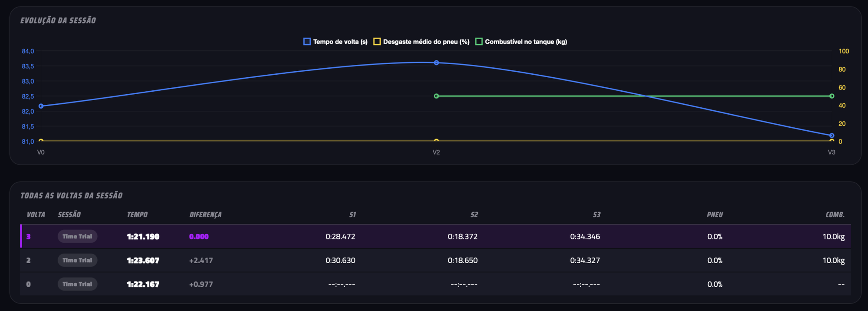
Task: Click difference value +0.977
Action: tap(201, 285)
